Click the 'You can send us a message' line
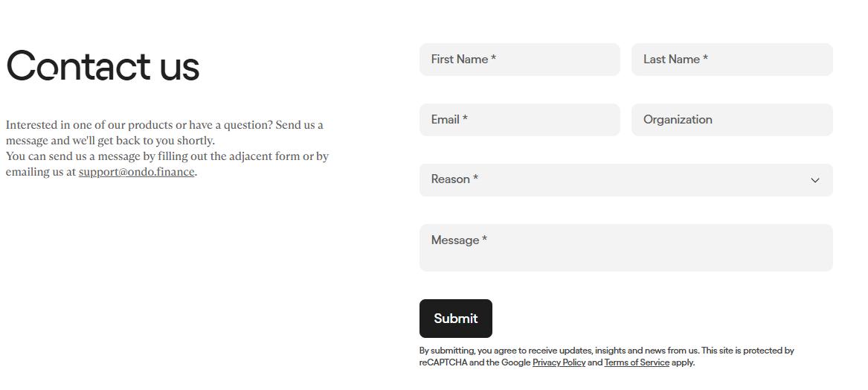 click(167, 156)
